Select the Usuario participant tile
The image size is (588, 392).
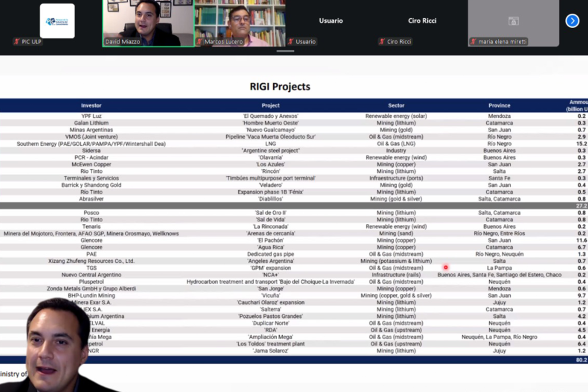[x=331, y=21]
